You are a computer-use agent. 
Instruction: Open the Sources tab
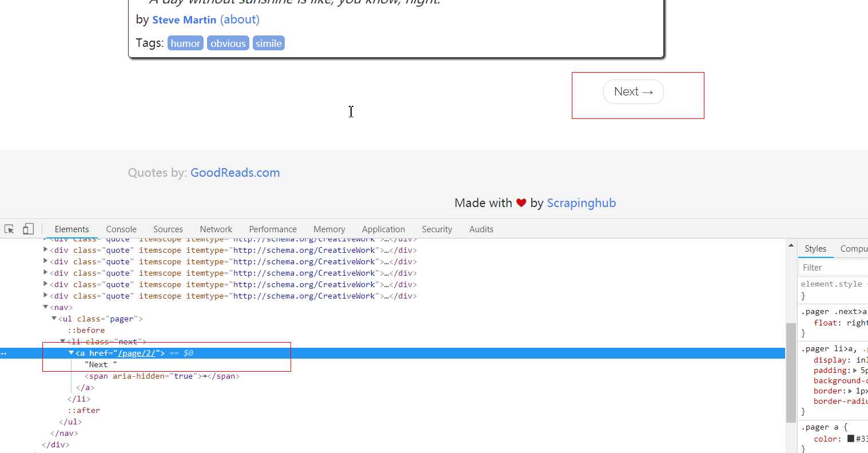pos(168,229)
